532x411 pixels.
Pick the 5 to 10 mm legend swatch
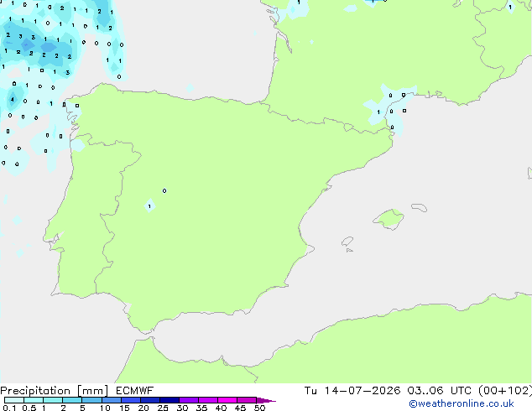pos(91,400)
